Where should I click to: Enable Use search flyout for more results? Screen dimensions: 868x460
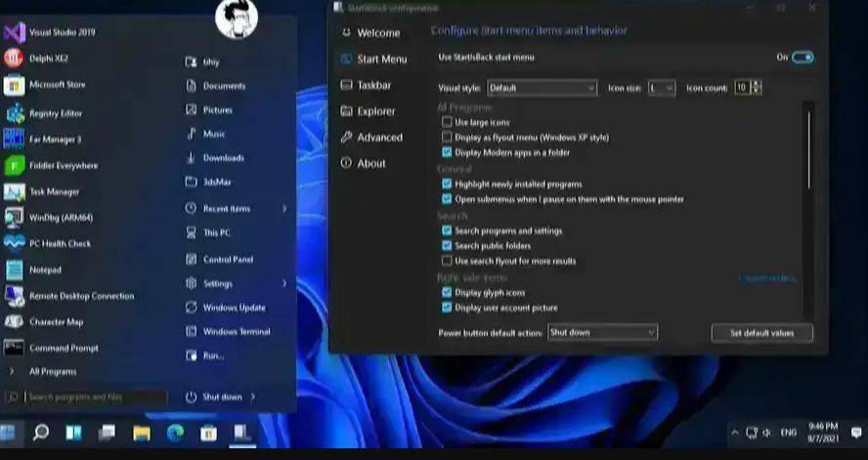click(x=447, y=261)
